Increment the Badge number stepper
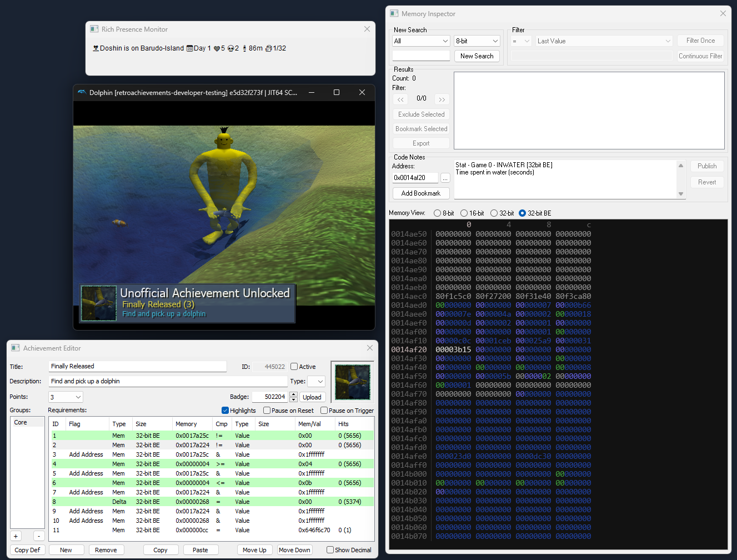 point(294,394)
